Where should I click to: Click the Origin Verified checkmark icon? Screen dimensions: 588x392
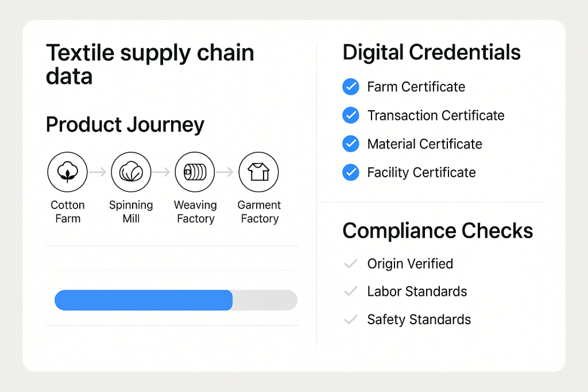click(350, 264)
